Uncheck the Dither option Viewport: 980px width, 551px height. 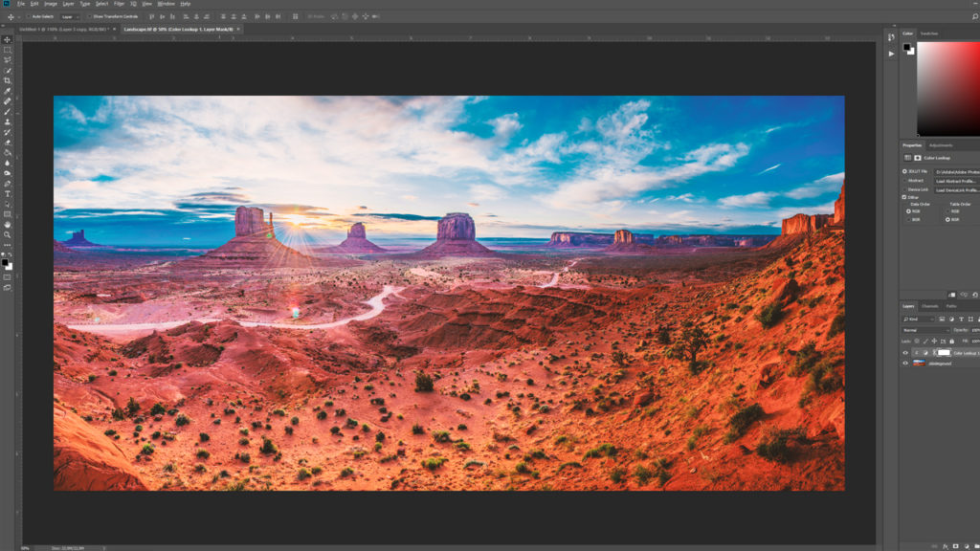coord(904,196)
